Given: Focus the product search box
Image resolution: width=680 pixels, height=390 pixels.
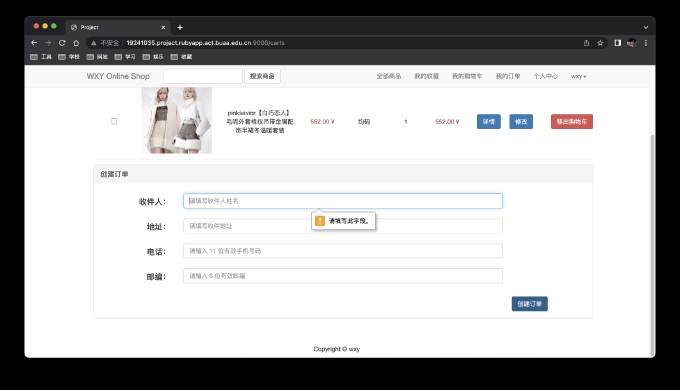Looking at the screenshot, I should pos(203,76).
